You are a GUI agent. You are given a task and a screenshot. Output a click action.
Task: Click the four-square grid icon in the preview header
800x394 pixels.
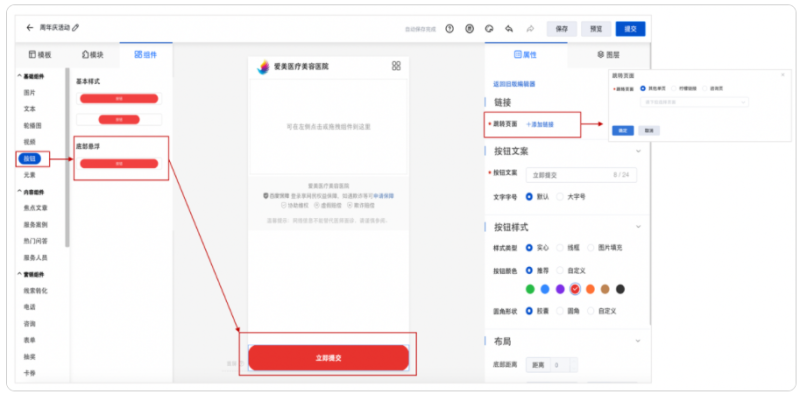coord(396,66)
